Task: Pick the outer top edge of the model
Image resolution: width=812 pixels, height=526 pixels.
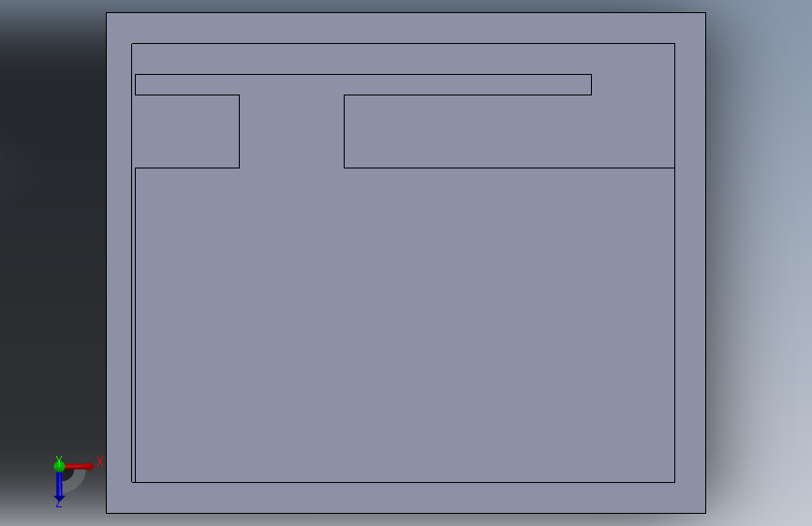Action: [406, 13]
